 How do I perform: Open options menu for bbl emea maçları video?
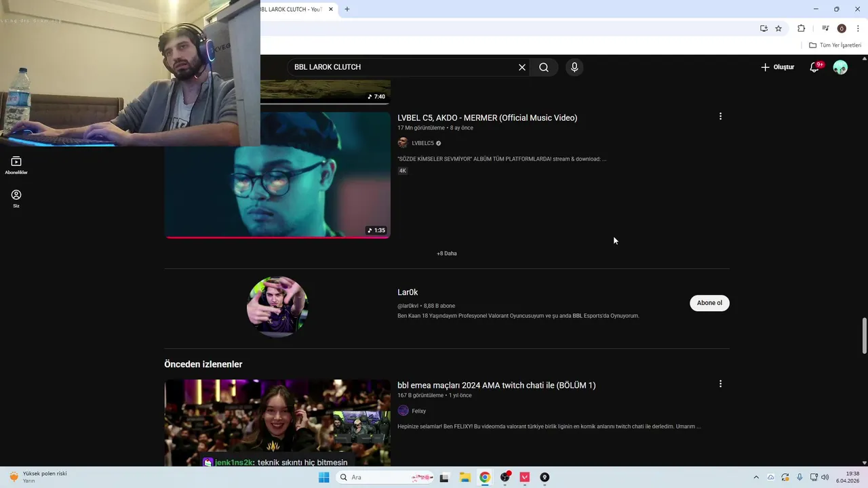click(720, 384)
